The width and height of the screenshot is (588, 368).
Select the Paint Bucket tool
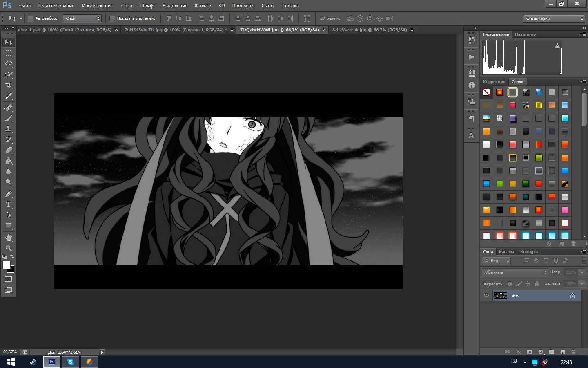point(9,161)
